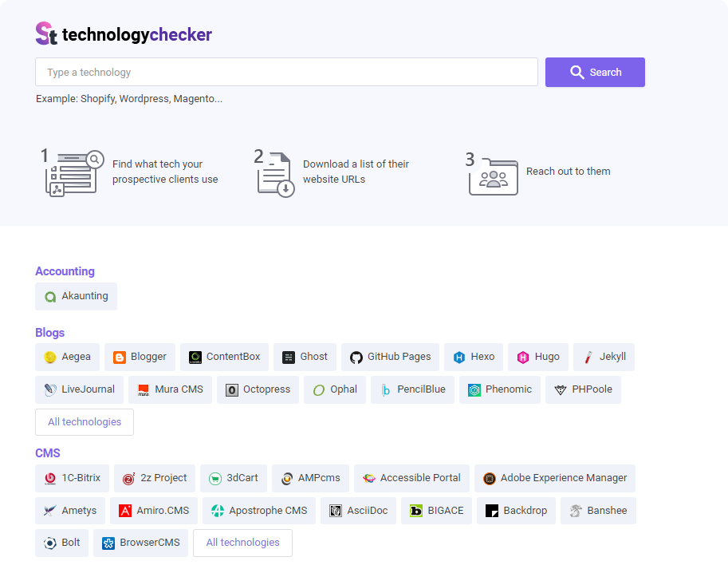Click the Amiro.CMS red logo icon
Image resolution: width=728 pixels, height=565 pixels.
tap(125, 511)
